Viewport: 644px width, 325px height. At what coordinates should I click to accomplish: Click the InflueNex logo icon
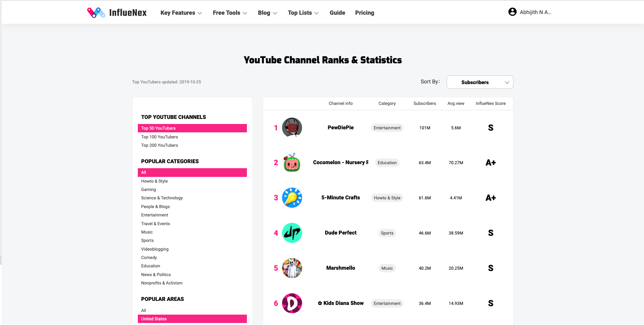click(96, 13)
